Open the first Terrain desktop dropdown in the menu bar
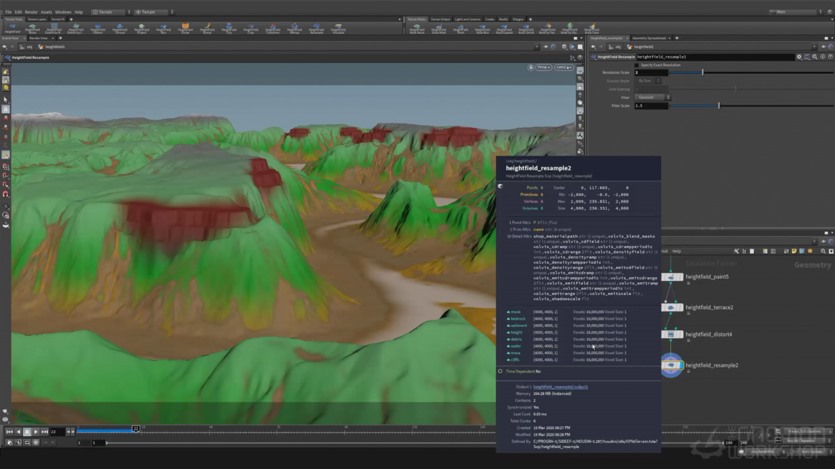The image size is (835, 469). pos(111,12)
